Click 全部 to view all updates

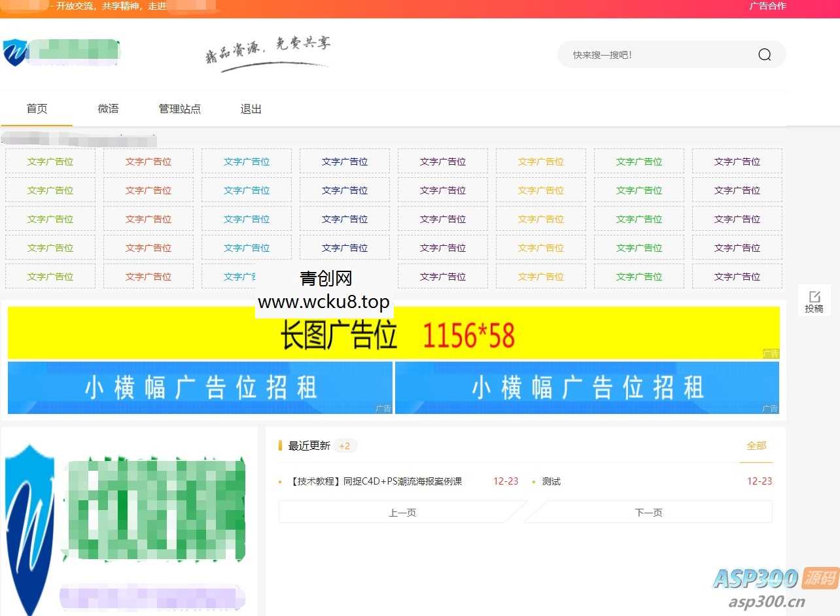[756, 445]
